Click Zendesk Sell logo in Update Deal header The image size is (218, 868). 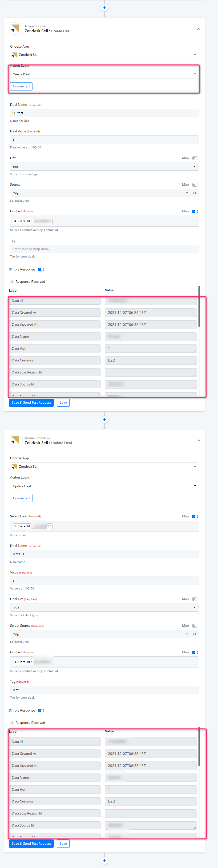click(x=15, y=440)
